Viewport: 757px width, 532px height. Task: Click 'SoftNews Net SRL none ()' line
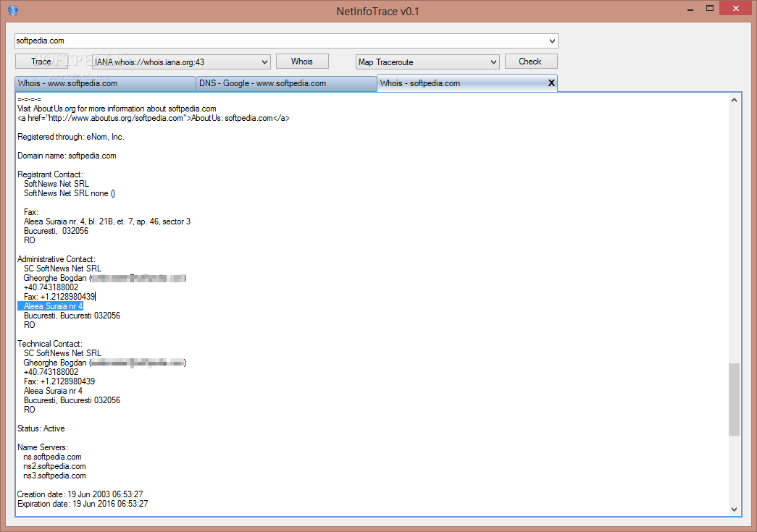pyautogui.click(x=70, y=193)
